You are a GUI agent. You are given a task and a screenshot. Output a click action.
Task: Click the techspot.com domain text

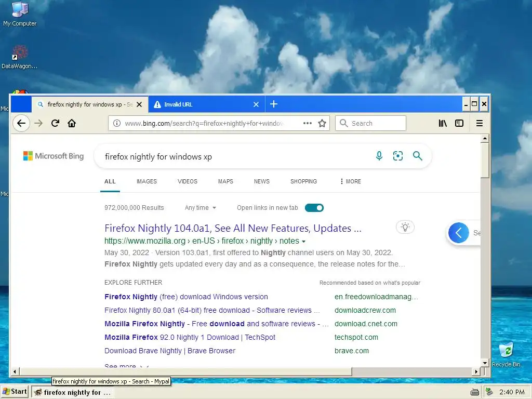356,337
